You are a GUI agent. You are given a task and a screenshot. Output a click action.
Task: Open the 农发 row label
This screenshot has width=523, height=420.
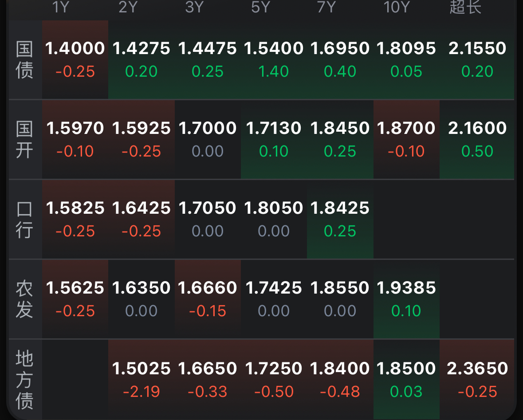pyautogui.click(x=25, y=299)
